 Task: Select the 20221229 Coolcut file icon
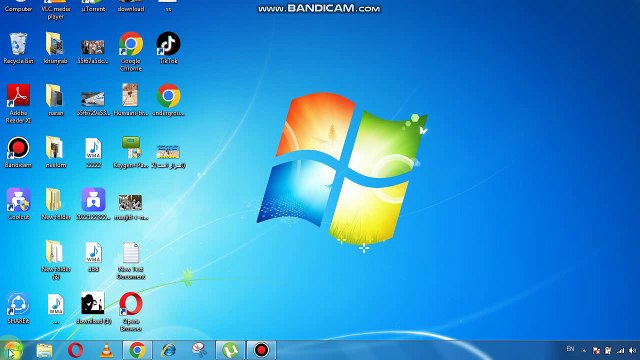pyautogui.click(x=93, y=204)
